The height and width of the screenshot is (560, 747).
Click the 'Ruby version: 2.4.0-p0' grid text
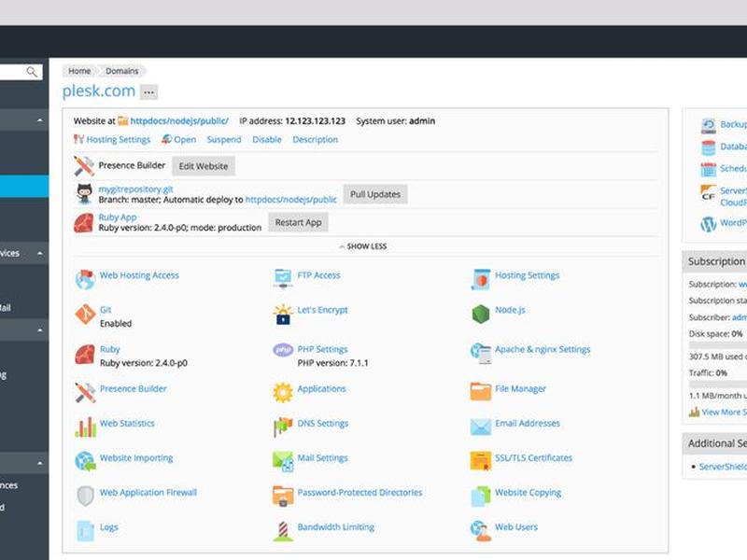pos(144,363)
